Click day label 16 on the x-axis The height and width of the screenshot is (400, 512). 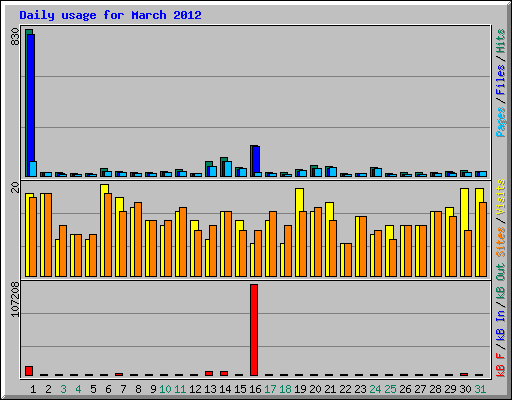point(255,389)
